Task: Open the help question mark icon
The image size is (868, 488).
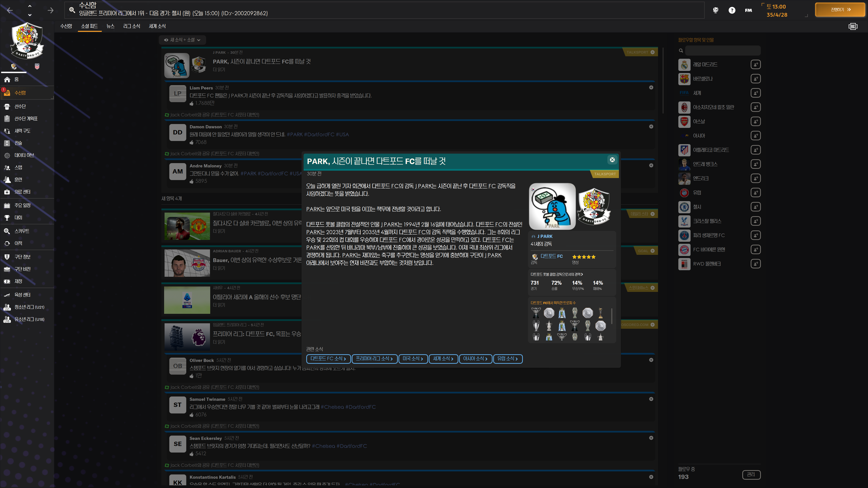Action: tap(731, 10)
